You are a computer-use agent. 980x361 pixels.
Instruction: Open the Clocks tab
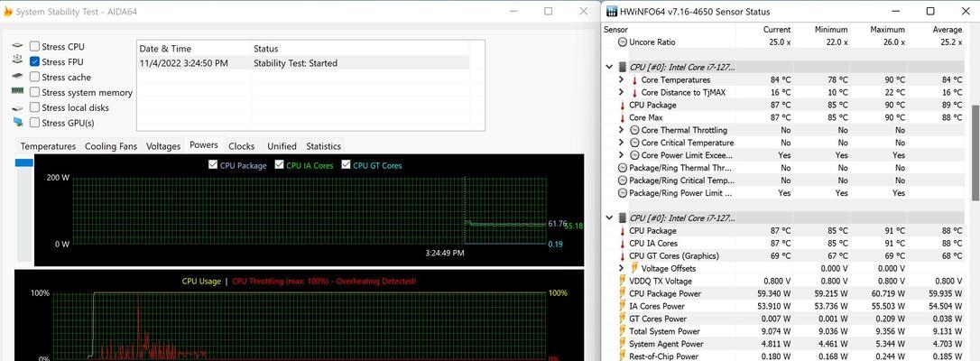[241, 146]
